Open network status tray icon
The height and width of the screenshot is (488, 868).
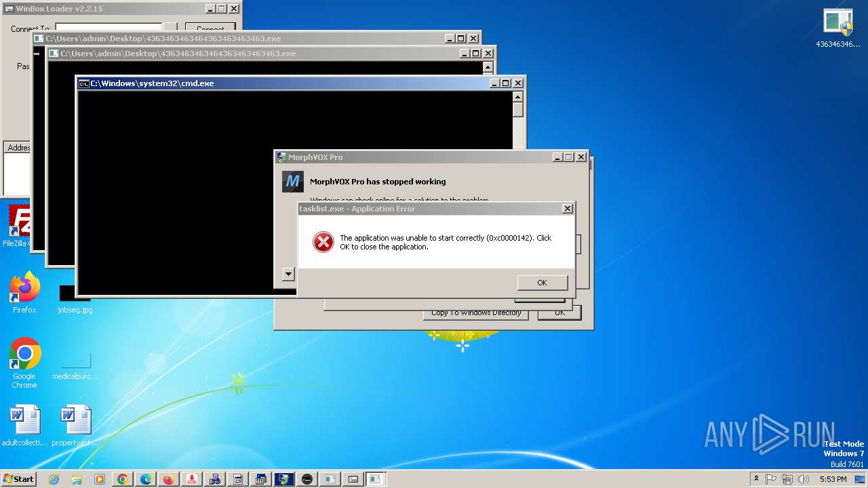(787, 479)
